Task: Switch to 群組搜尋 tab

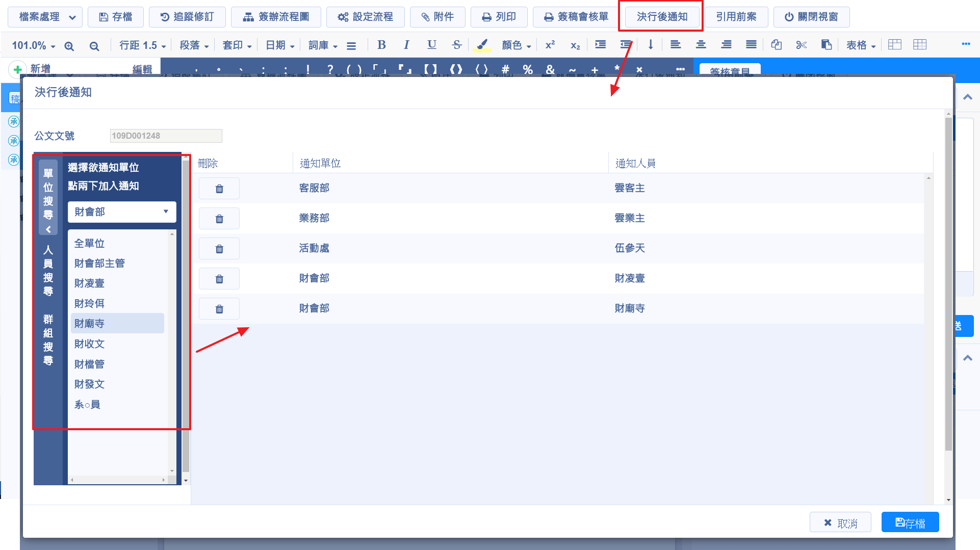Action: point(48,340)
